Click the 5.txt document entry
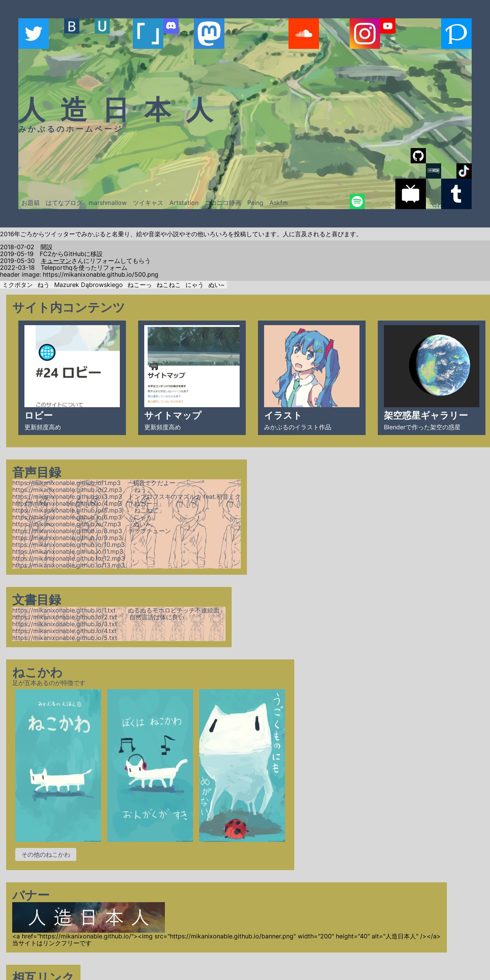This screenshot has width=490, height=980. (65, 638)
